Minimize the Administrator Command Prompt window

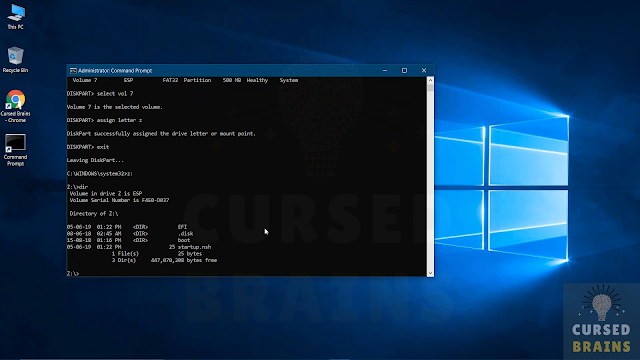385,71
